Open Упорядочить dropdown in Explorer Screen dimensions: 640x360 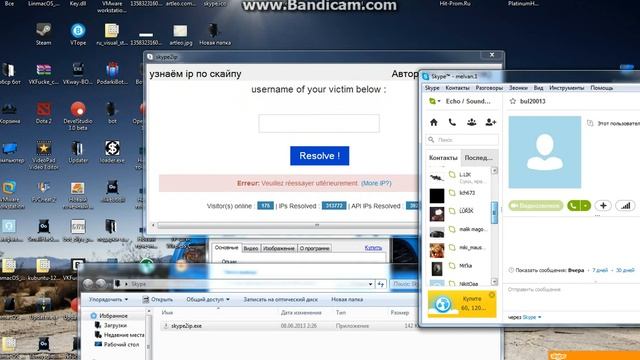(x=109, y=299)
